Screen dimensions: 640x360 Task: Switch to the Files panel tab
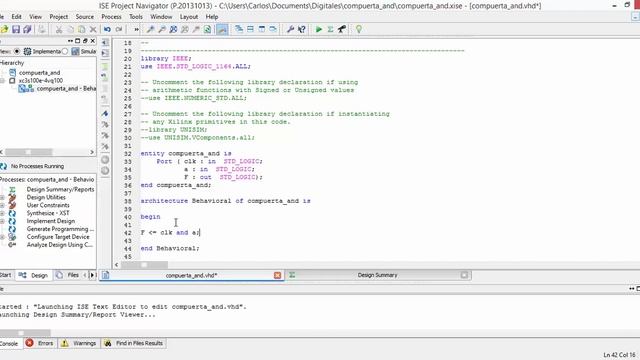pos(67,276)
